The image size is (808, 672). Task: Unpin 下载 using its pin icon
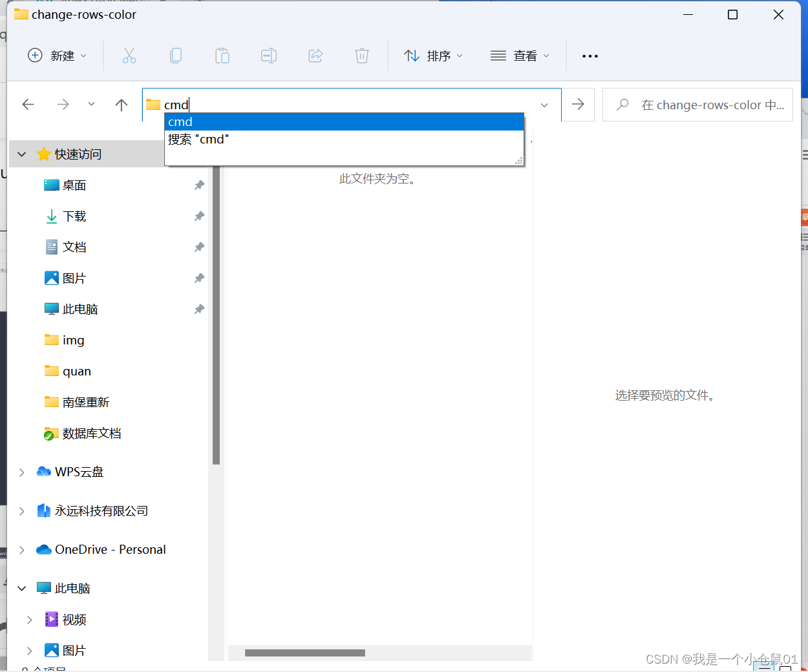pos(199,216)
